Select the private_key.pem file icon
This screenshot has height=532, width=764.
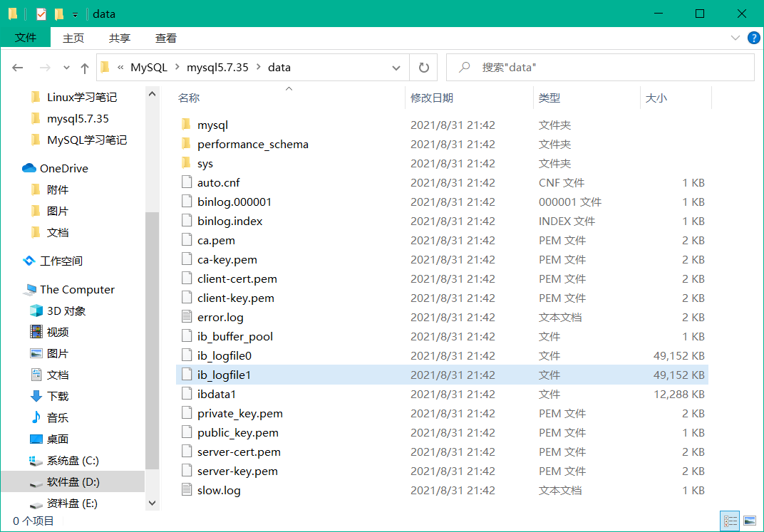click(x=186, y=413)
